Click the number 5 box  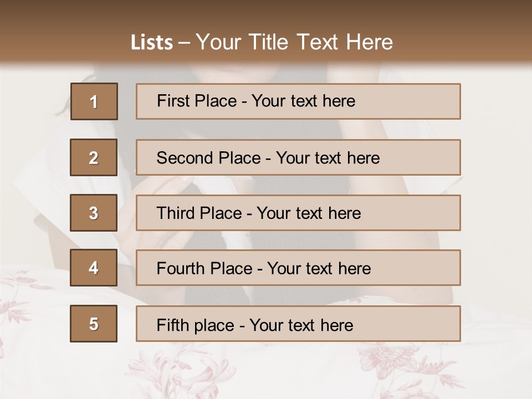click(x=94, y=324)
